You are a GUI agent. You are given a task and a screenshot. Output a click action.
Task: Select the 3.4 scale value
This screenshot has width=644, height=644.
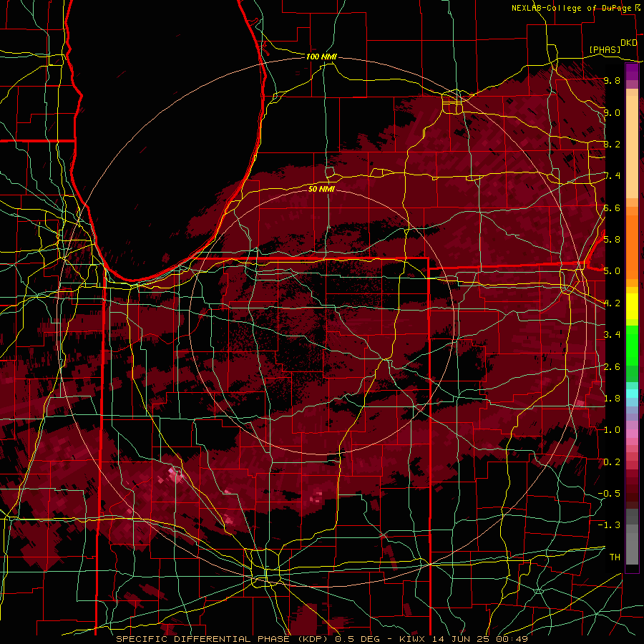612,334
